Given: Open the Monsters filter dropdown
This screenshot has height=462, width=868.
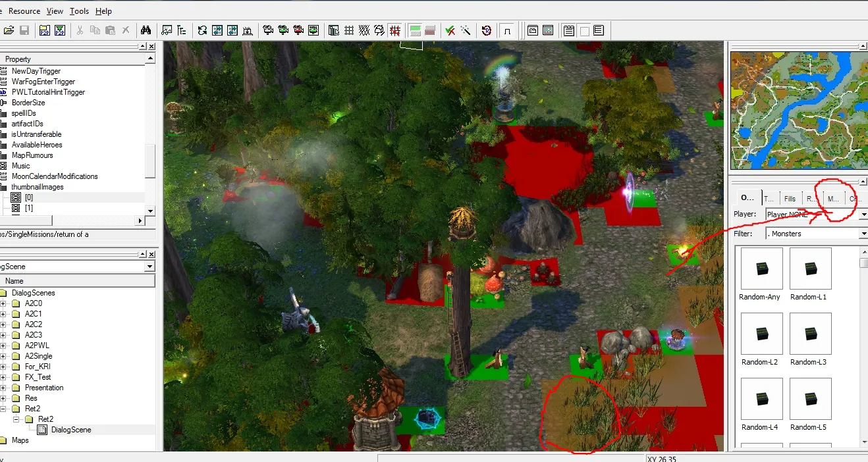Looking at the screenshot, I should (x=863, y=234).
